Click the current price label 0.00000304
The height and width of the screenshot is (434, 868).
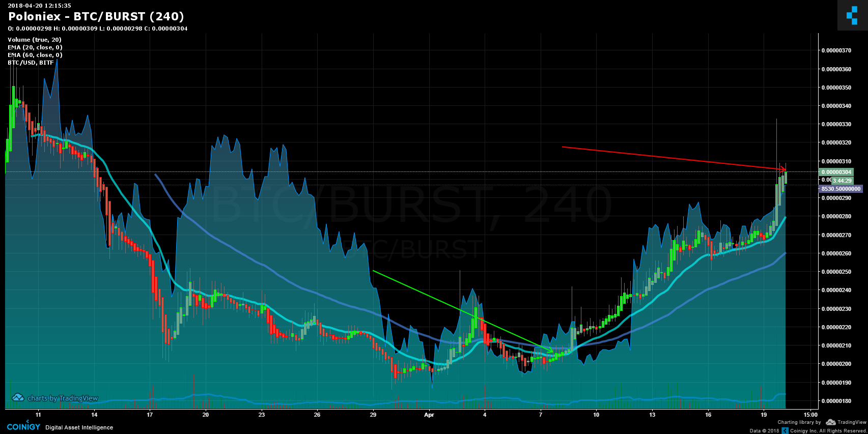[836, 172]
